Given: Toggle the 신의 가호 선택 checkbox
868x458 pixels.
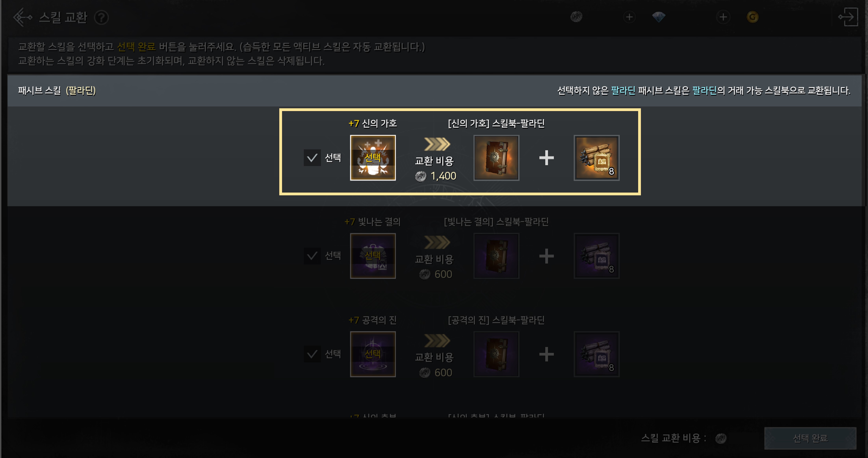Looking at the screenshot, I should pos(312,158).
